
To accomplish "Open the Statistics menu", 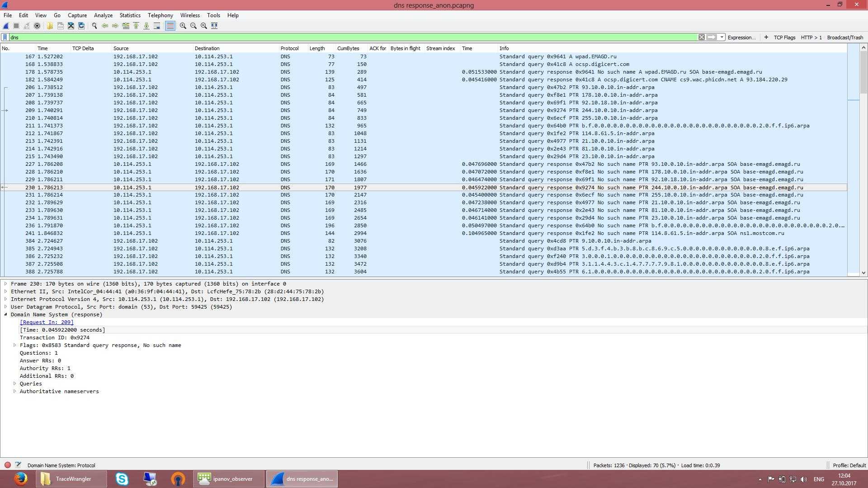I will [x=130, y=15].
